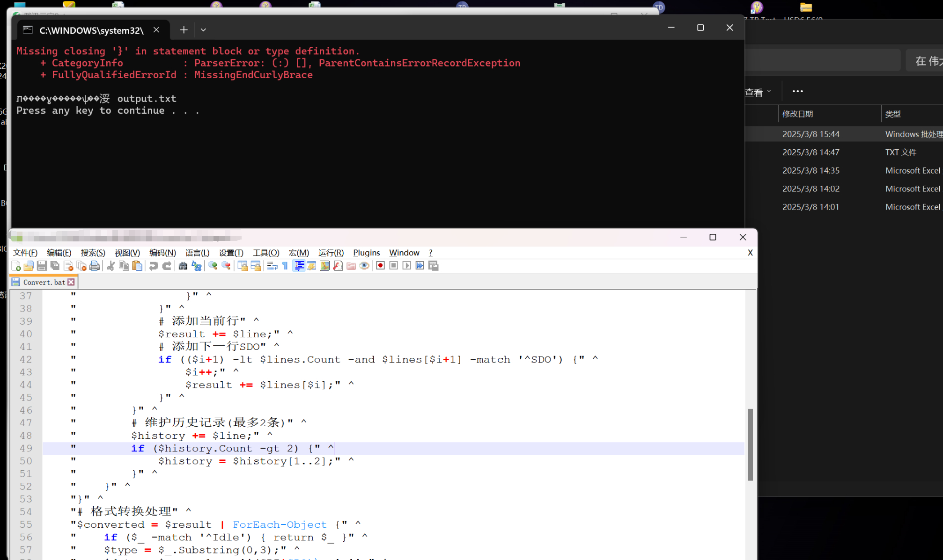Sort Explorer by 类型 column header

pos(912,114)
